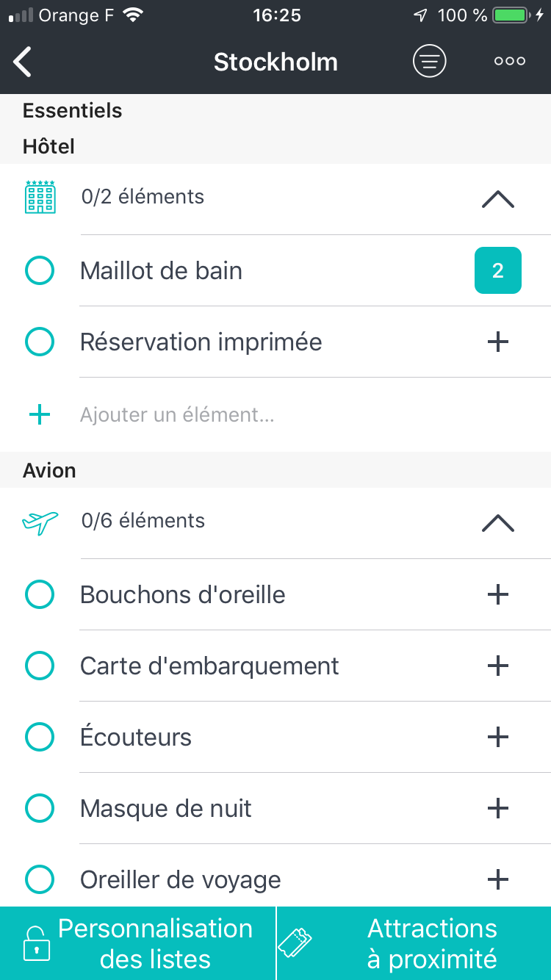Increase quantity for Bouchons d'oreille
This screenshot has width=551, height=980.
click(x=498, y=594)
